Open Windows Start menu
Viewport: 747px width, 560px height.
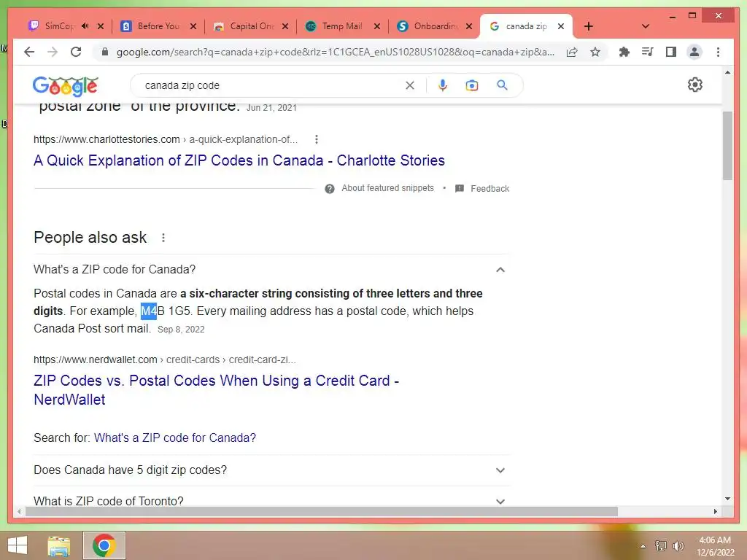18,545
